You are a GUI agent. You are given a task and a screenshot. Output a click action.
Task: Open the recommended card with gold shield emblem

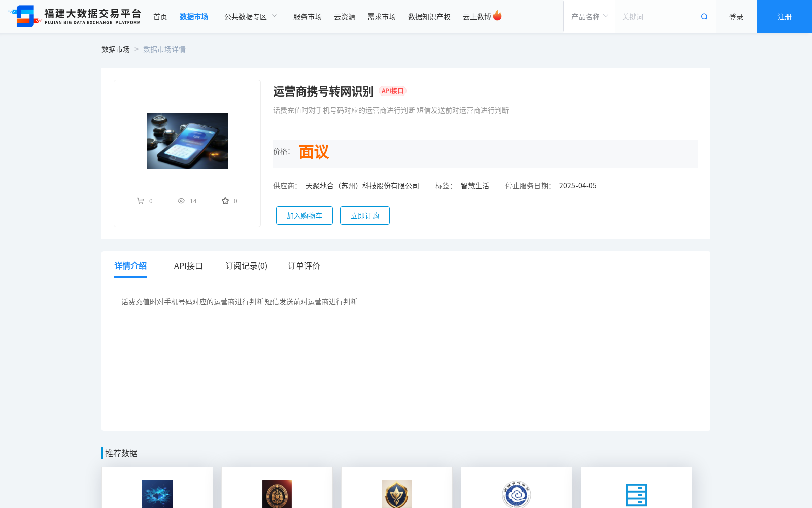pyautogui.click(x=397, y=488)
